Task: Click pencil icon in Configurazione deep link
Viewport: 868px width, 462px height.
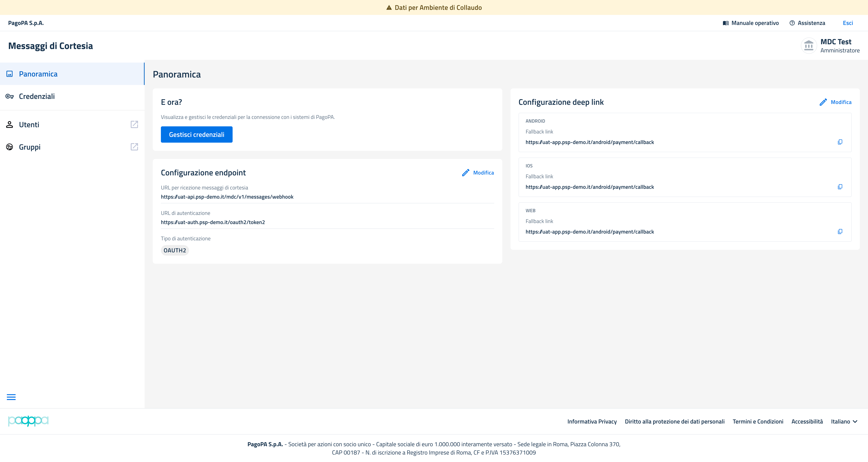Action: pyautogui.click(x=823, y=102)
